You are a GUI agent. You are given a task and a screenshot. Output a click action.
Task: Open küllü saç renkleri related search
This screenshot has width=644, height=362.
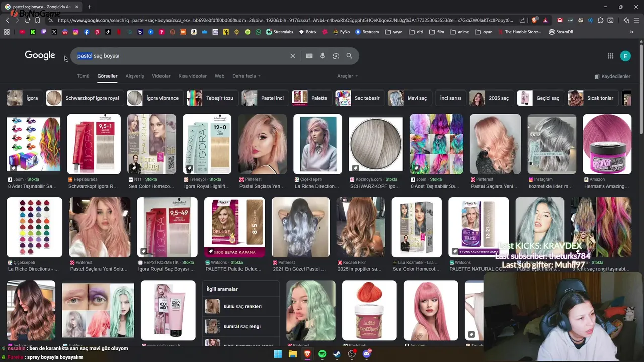click(241, 306)
